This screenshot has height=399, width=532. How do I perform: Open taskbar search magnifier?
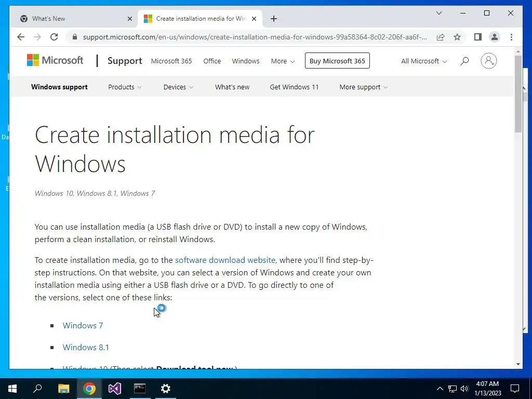pos(37,389)
